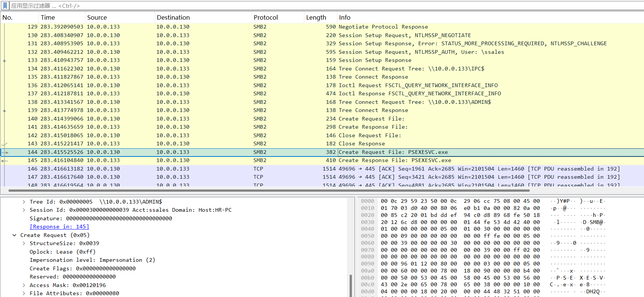Focus the display filter input field
The width and height of the screenshot is (644, 297).
[x=327, y=6]
